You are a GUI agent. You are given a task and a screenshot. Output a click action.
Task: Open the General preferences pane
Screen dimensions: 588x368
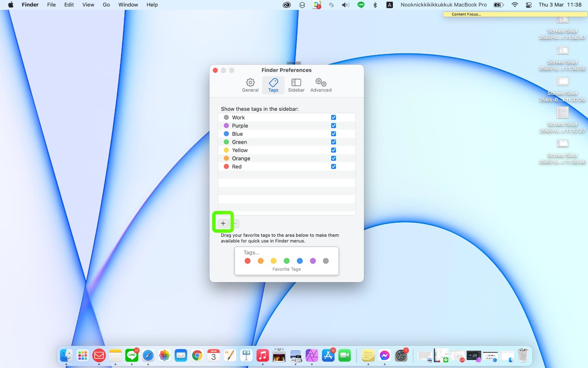tap(250, 85)
